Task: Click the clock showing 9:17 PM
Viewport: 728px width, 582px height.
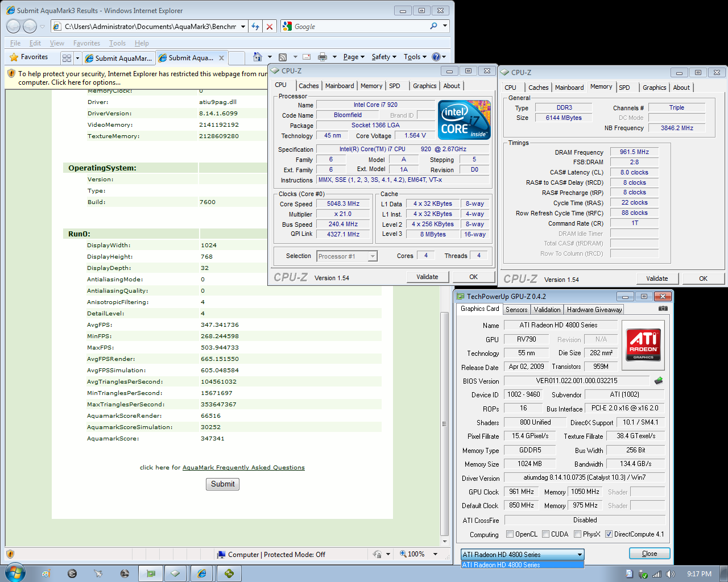Action: point(699,574)
